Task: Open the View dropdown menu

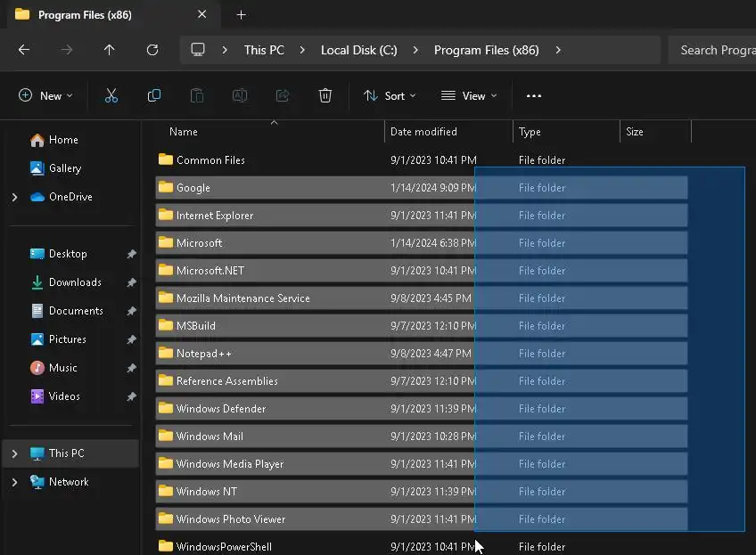Action: tap(469, 96)
